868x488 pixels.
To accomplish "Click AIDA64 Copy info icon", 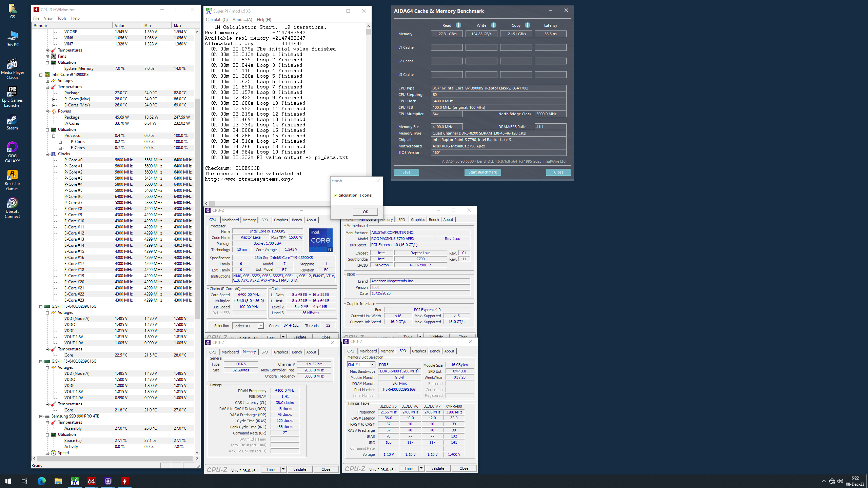I will point(528,25).
